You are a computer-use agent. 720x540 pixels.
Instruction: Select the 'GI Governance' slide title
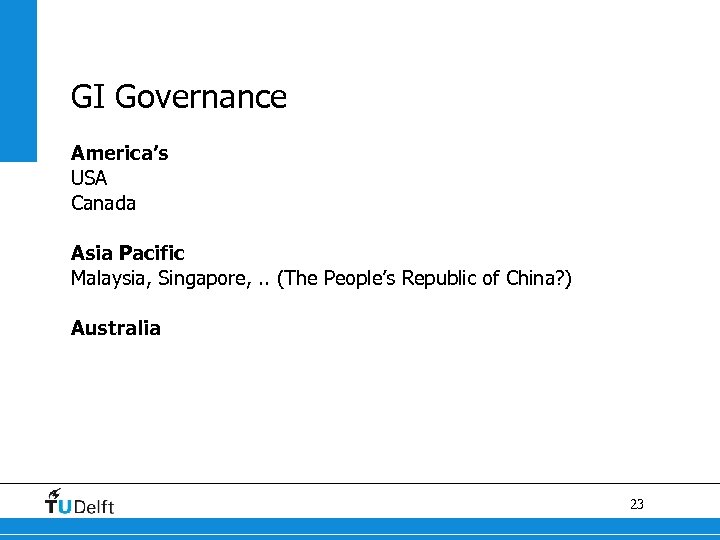point(179,97)
